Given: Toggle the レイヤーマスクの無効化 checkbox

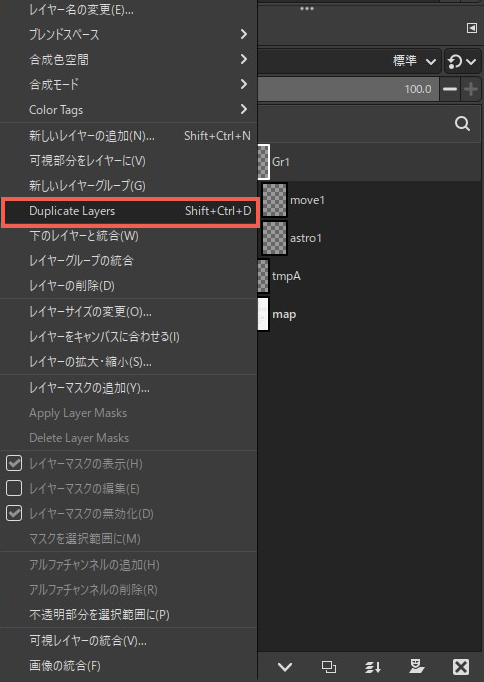Looking at the screenshot, I should [x=14, y=514].
